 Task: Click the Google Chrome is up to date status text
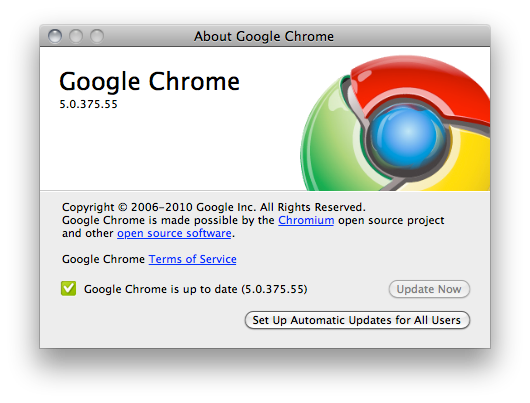tap(195, 289)
